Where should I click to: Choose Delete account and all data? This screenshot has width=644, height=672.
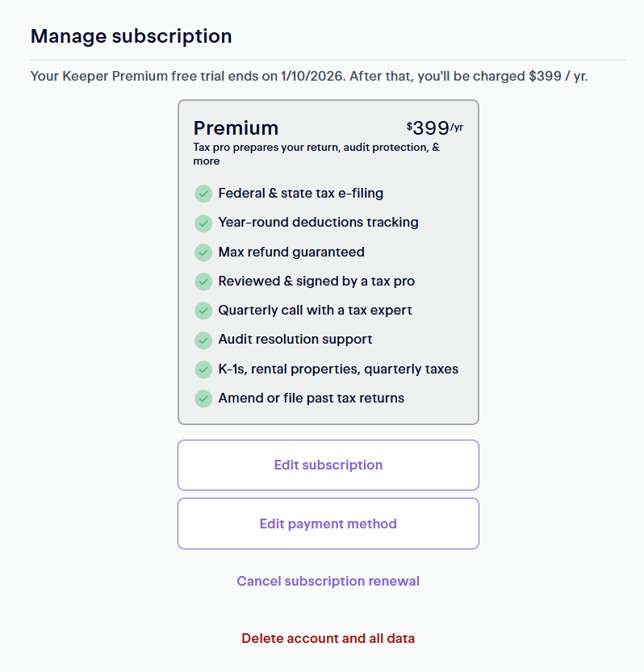click(328, 638)
